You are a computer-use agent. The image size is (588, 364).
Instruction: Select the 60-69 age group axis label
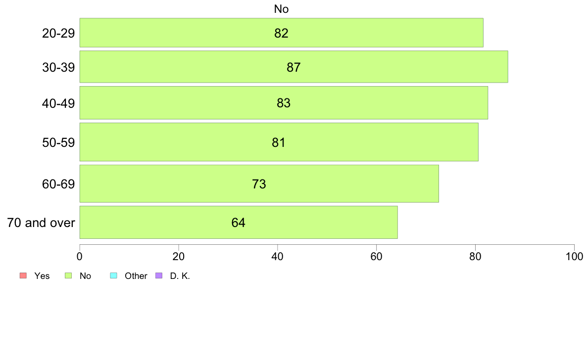click(x=58, y=184)
